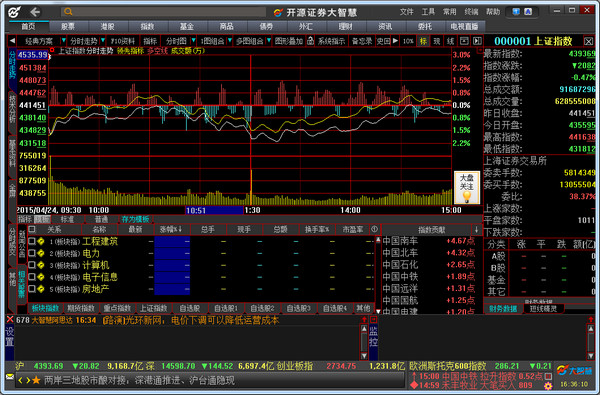
Task: Click the lock icon in chart toolbar
Action: [x=310, y=41]
